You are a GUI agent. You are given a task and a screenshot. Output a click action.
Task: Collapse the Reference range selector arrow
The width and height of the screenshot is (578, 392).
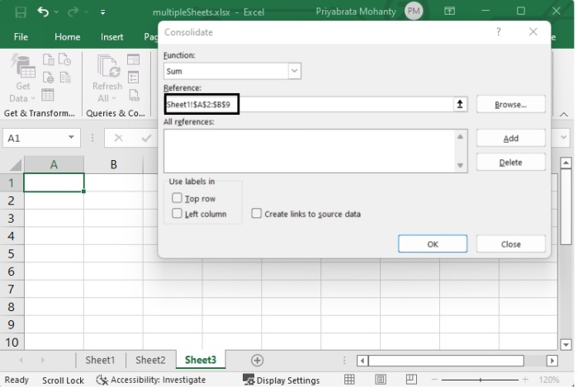coord(460,104)
